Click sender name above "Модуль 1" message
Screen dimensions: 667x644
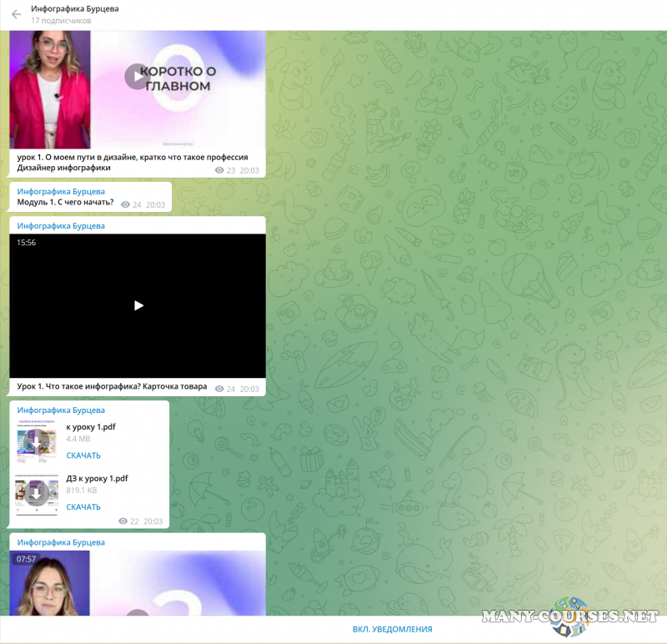(x=61, y=191)
